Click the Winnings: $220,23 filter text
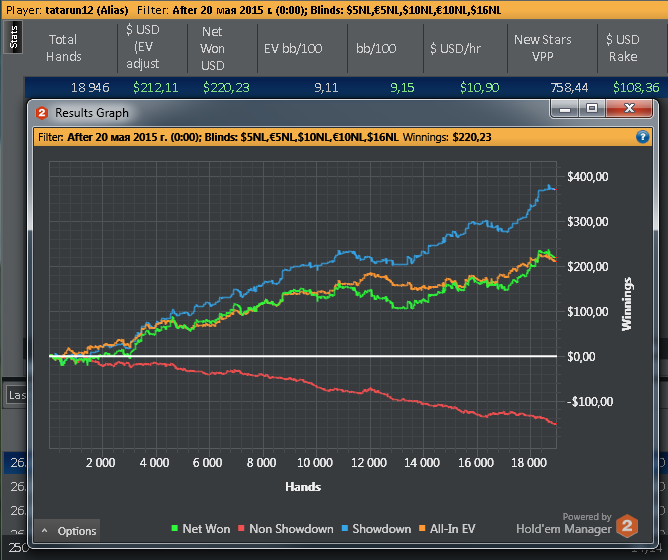 coord(447,137)
